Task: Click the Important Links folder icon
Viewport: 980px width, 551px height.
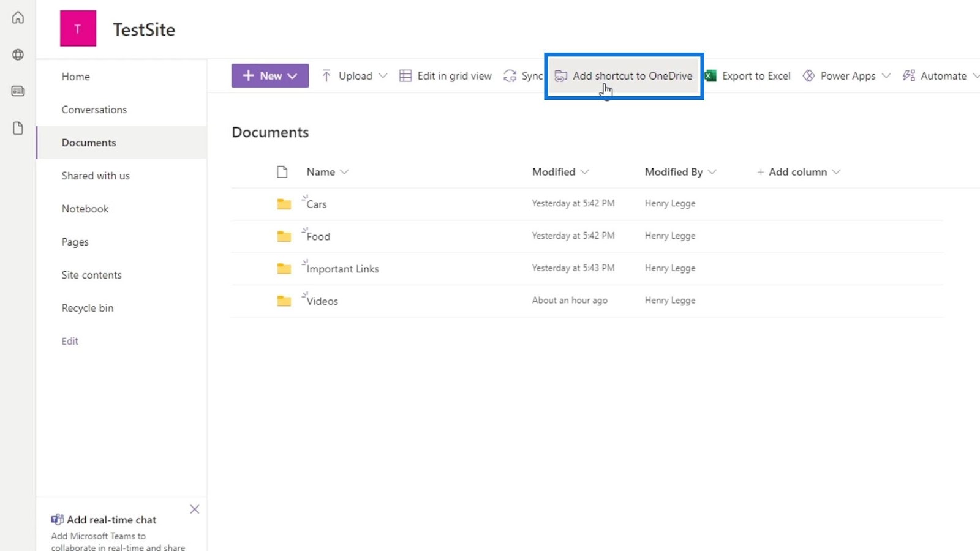Action: point(284,269)
